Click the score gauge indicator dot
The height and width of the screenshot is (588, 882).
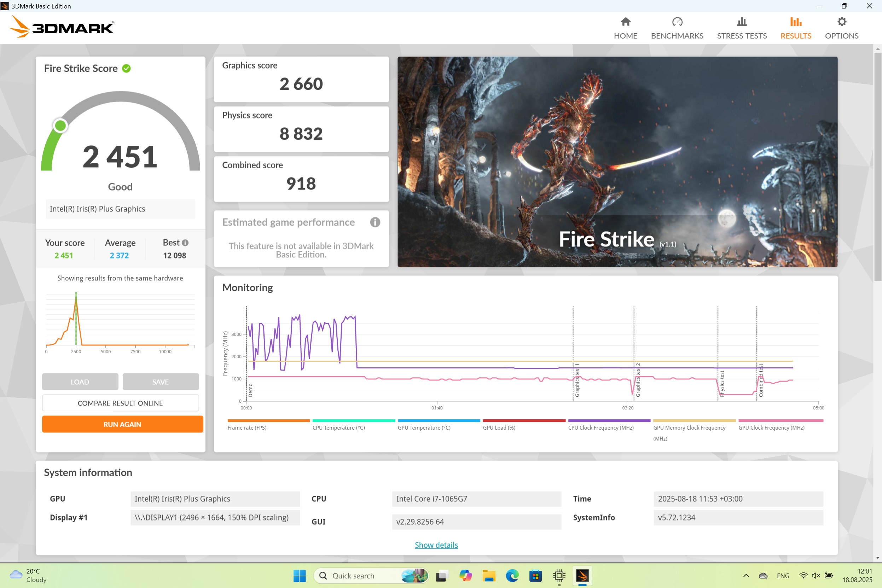(x=60, y=126)
